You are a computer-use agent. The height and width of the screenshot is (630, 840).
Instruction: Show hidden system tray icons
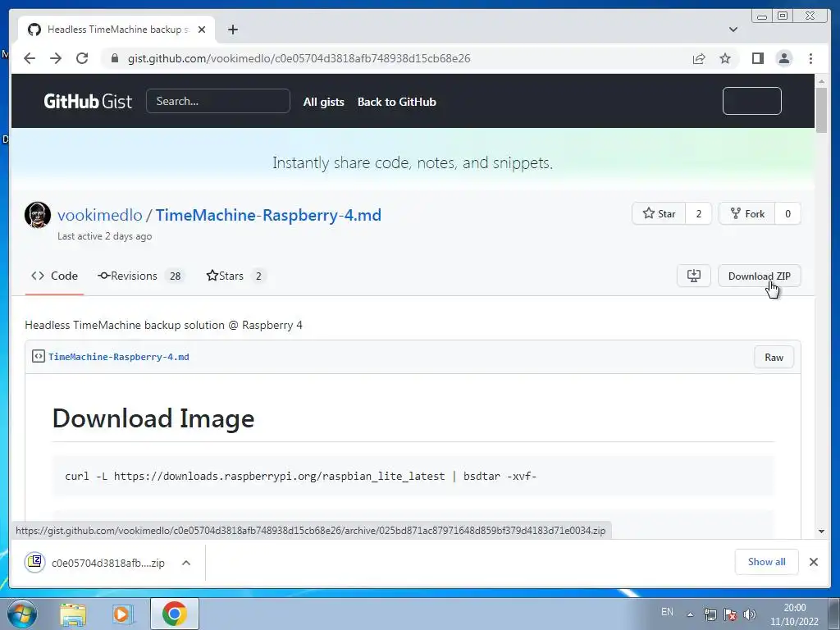691,614
